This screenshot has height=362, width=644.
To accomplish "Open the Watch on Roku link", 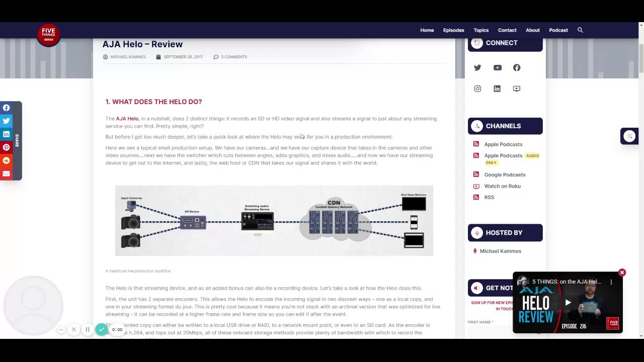I will coord(502,186).
